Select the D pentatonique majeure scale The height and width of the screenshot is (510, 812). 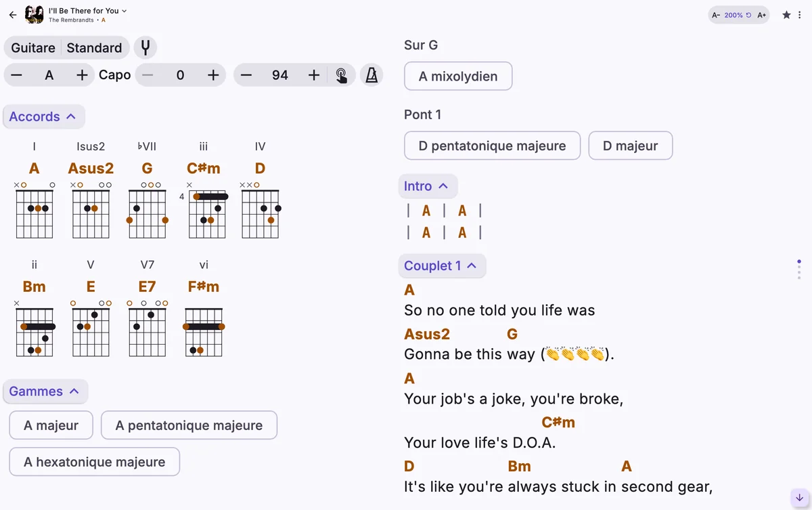tap(493, 146)
